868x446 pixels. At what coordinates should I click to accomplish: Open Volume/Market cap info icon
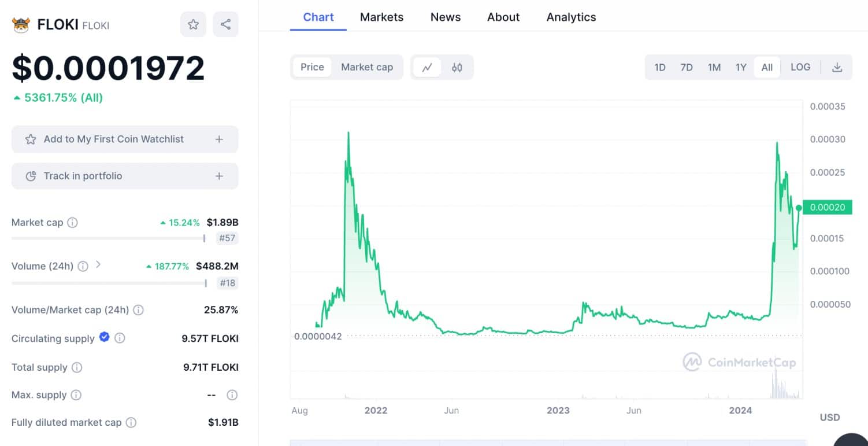[138, 310]
